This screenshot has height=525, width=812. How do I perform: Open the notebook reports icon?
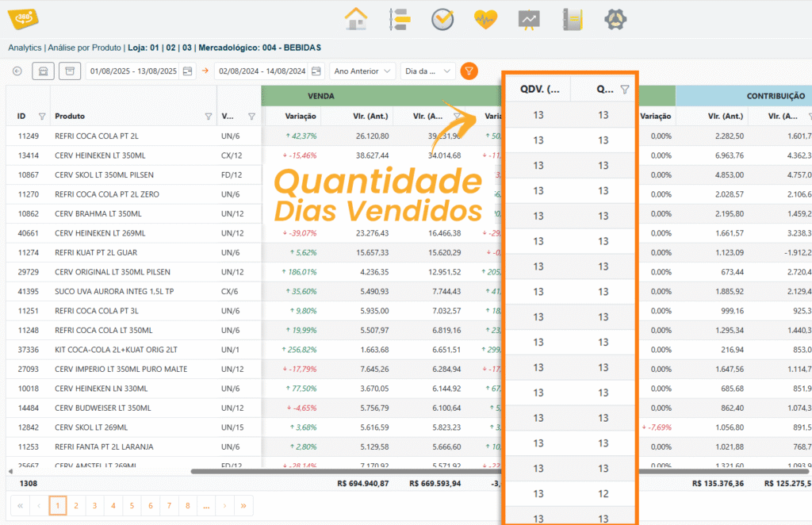(573, 20)
